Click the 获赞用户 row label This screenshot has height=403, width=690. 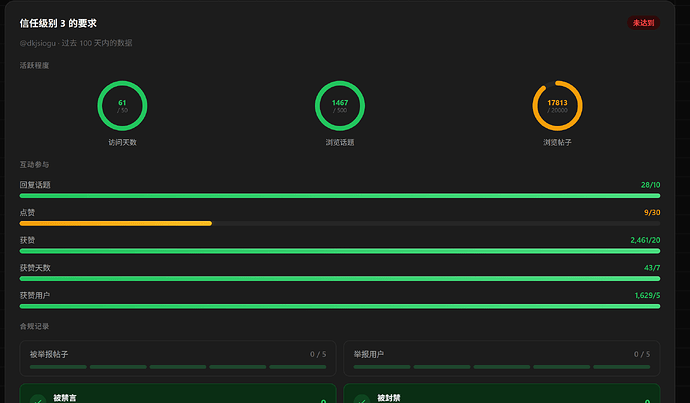pos(35,295)
